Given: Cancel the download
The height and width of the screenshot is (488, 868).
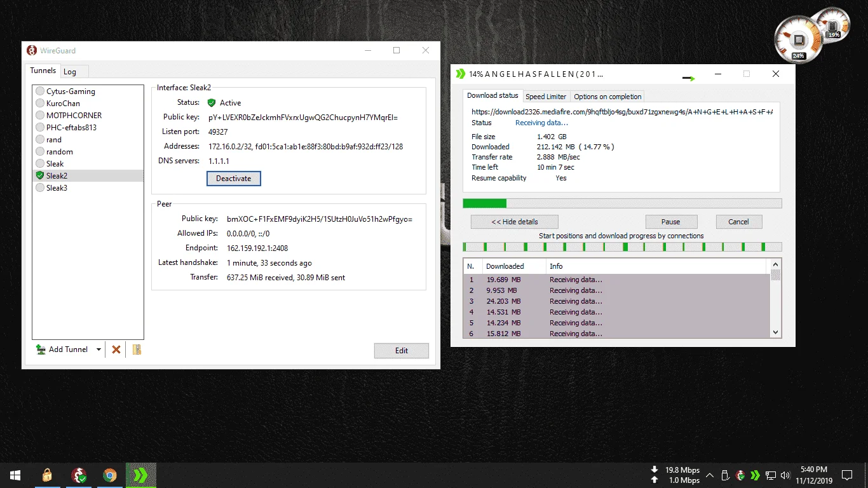Looking at the screenshot, I should [x=738, y=222].
